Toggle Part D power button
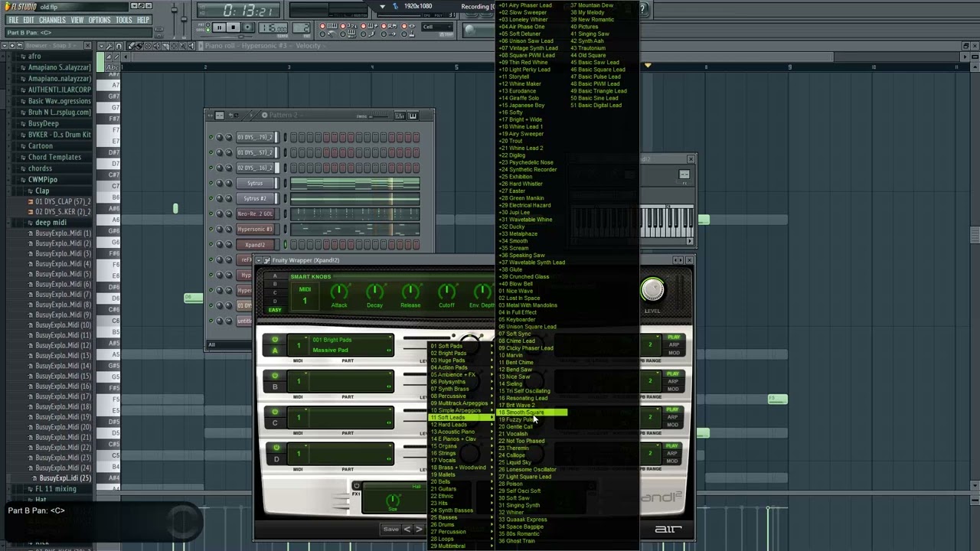This screenshot has height=551, width=980. click(275, 447)
